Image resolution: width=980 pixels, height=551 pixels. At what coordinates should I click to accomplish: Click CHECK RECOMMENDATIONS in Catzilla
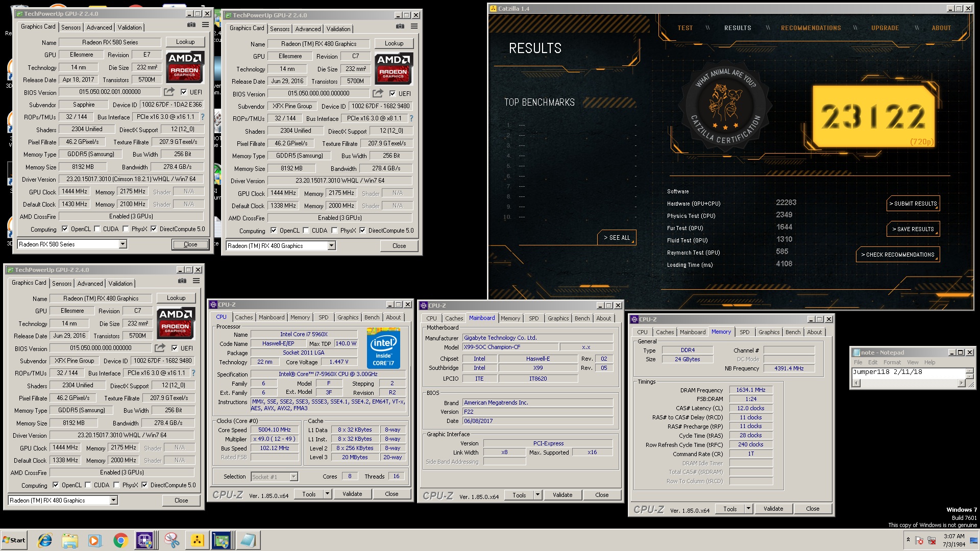tap(897, 255)
